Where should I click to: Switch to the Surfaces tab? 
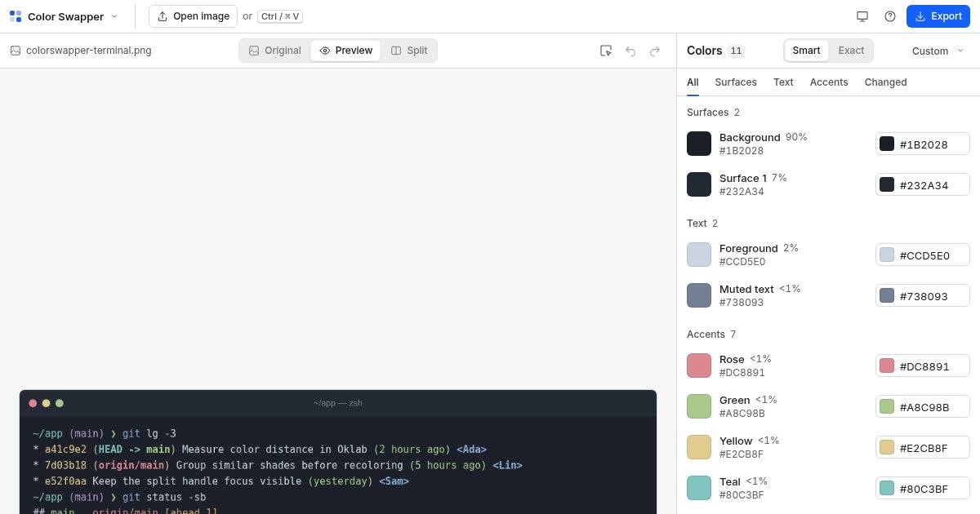736,82
